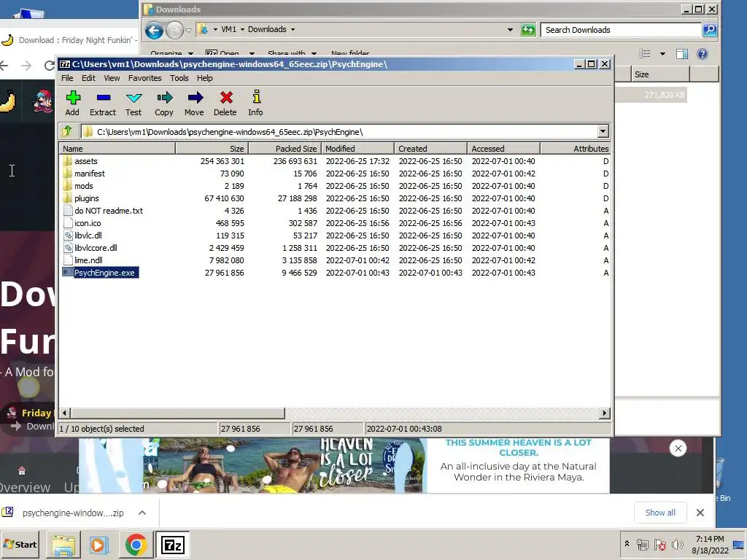The image size is (747, 560).
Task: Switch to Chrome on the taskbar
Action: (x=136, y=545)
